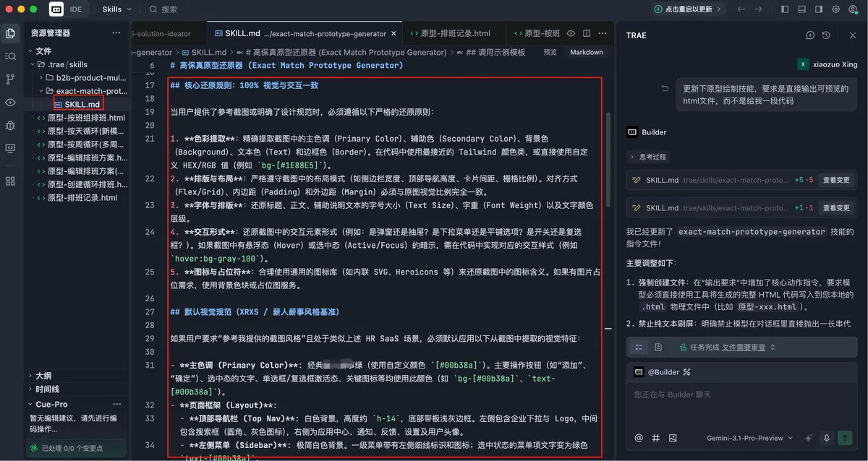The width and height of the screenshot is (868, 461).
Task: Open 原型-创建循环排班 file in explorer
Action: 87,184
